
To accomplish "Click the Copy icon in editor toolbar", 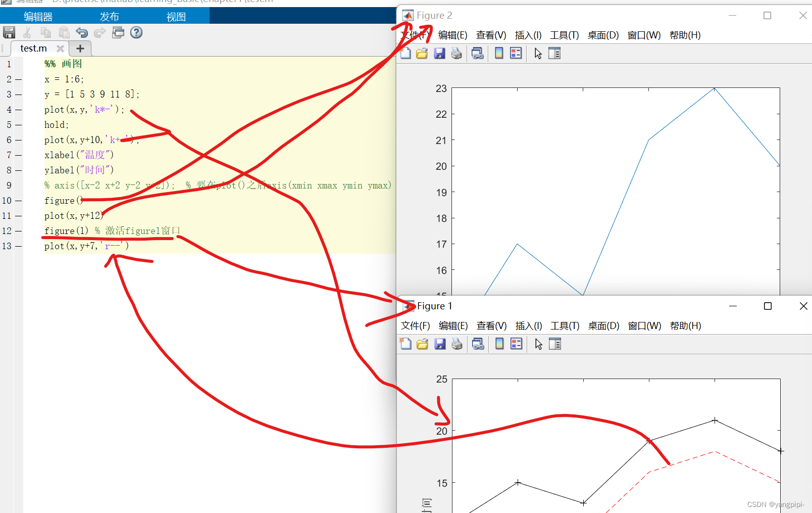I will [45, 33].
